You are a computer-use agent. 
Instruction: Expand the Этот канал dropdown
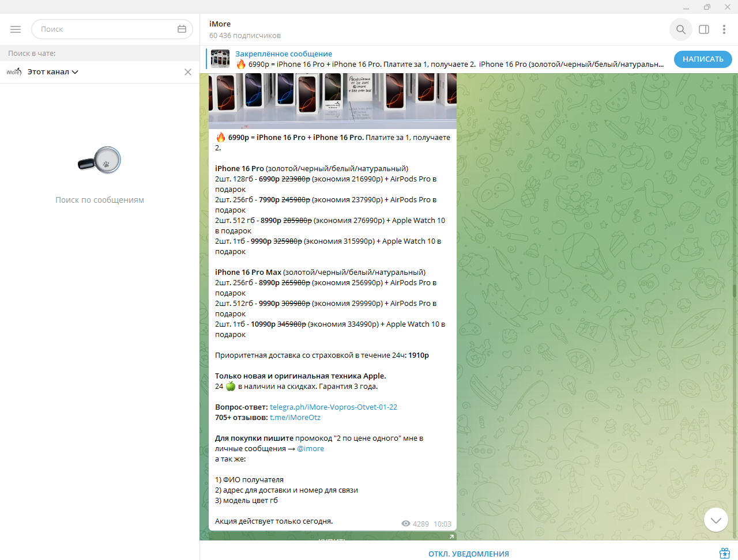point(53,72)
